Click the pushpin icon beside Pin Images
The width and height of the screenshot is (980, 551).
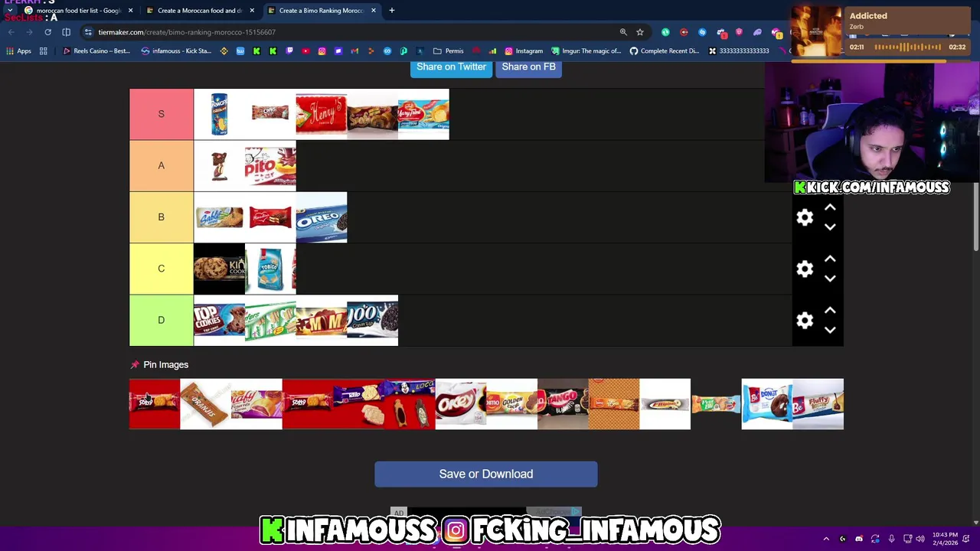click(x=135, y=365)
